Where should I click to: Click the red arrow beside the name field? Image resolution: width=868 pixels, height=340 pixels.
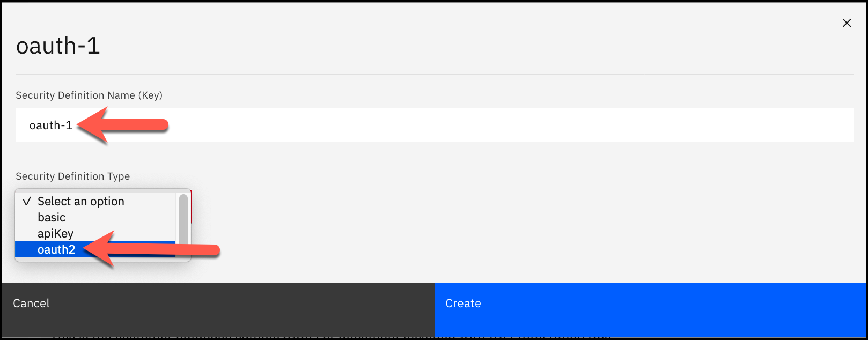(x=123, y=125)
